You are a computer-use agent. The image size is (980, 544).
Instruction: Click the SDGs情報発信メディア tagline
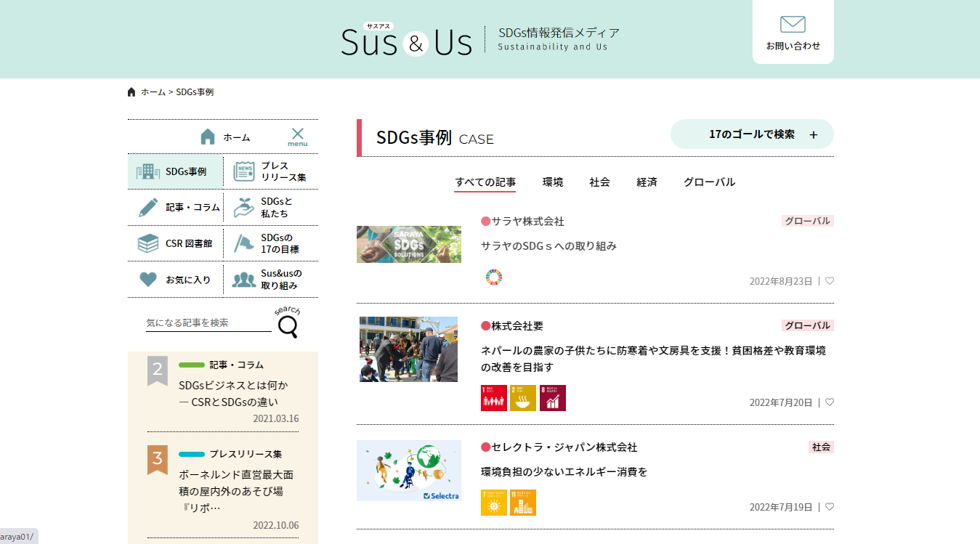(x=559, y=33)
